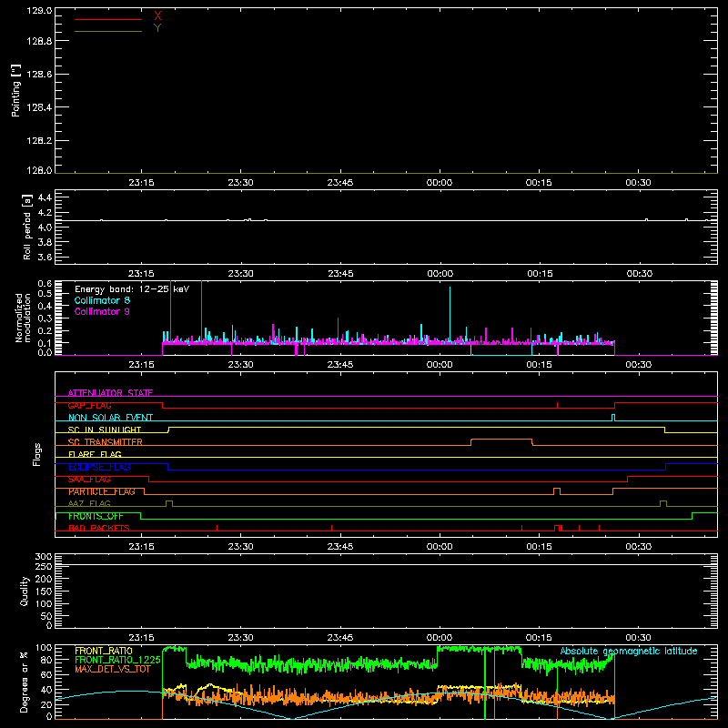Image resolution: width=728 pixels, height=728 pixels.
Task: Click 23:15 under the Pointing plot
Action: click(x=141, y=183)
